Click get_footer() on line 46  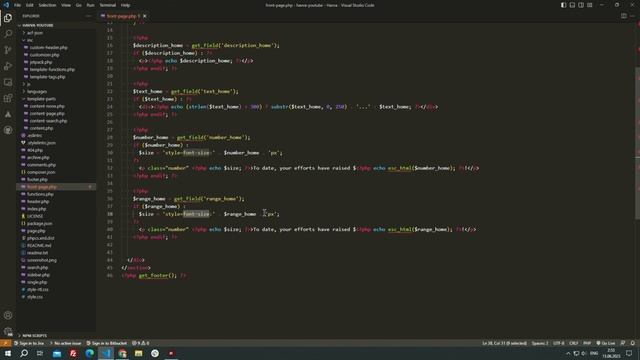click(158, 276)
